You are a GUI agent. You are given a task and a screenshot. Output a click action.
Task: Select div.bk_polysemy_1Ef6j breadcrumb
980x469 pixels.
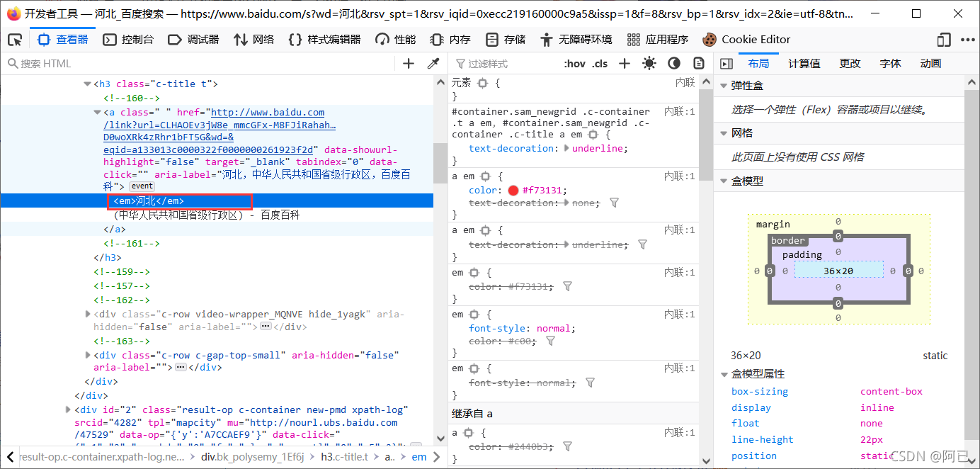coord(252,457)
